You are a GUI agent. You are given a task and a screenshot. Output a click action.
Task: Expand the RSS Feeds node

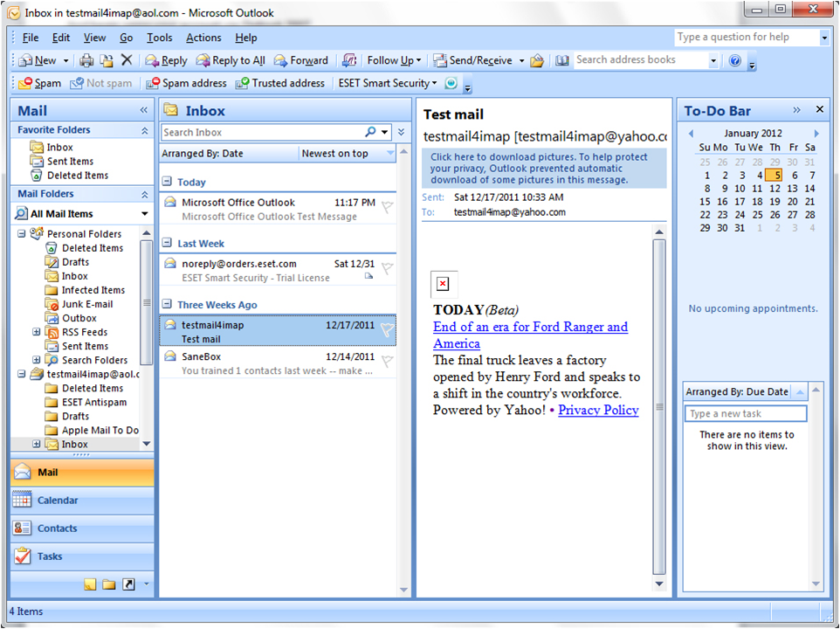[x=37, y=332]
